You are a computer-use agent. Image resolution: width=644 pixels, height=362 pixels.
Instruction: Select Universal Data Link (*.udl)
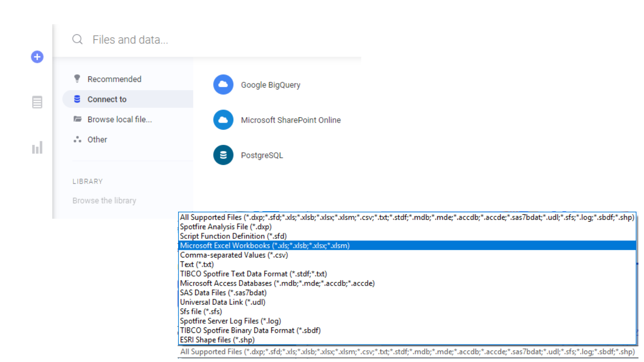(408, 302)
